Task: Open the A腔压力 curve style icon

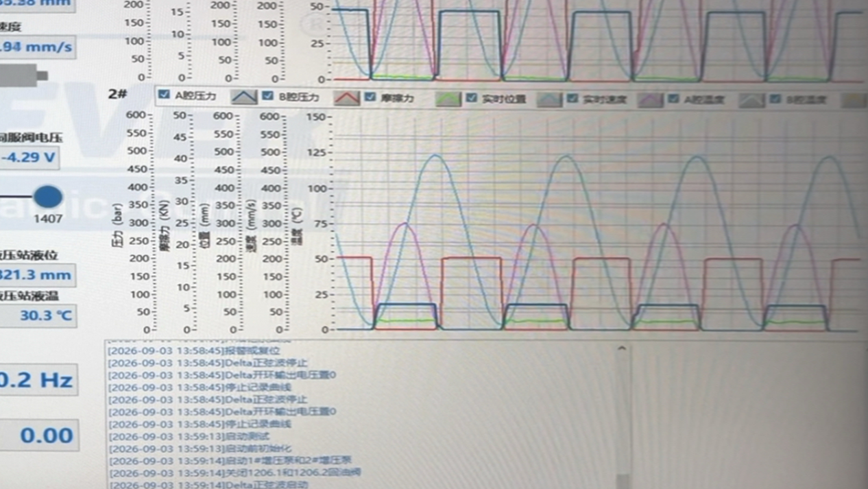Action: pyautogui.click(x=244, y=98)
